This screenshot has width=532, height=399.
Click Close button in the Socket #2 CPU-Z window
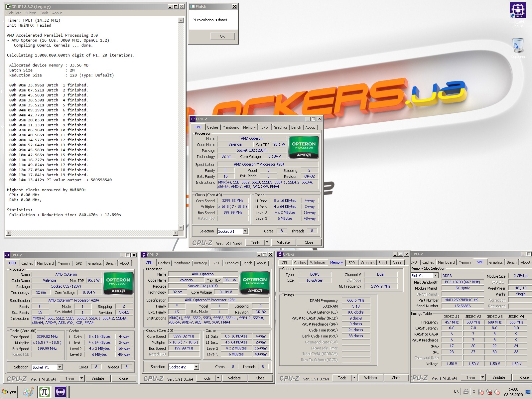coord(260,378)
